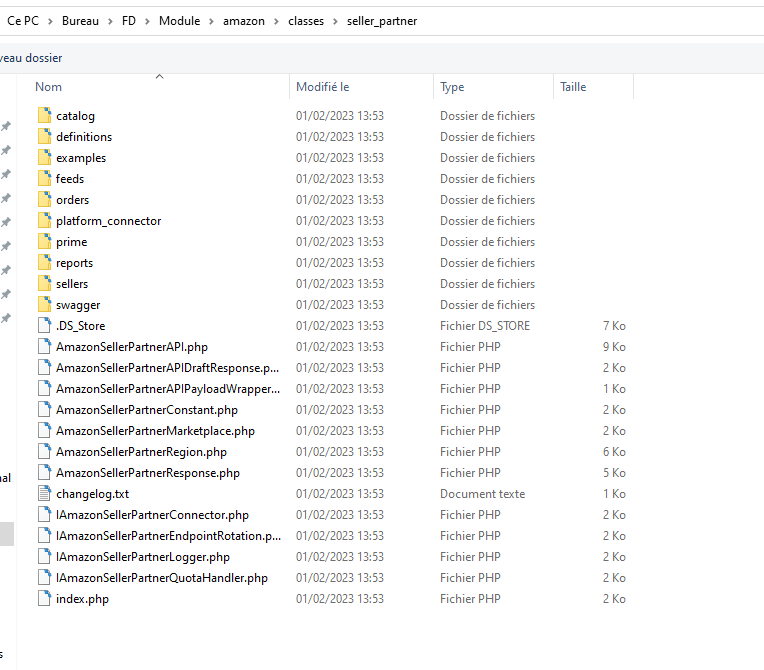Select the file name IAmazonSellerPartnerLogger.php
The width and height of the screenshot is (764, 670).
(x=143, y=556)
